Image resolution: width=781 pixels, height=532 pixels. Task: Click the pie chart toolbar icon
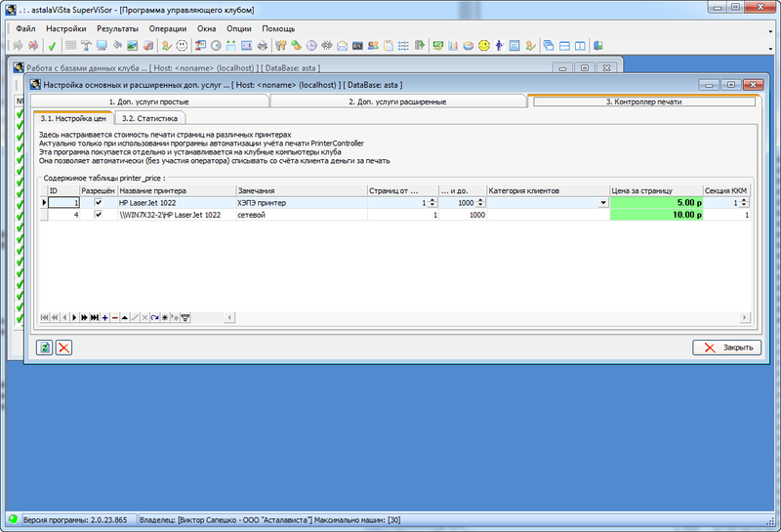pyautogui.click(x=469, y=46)
